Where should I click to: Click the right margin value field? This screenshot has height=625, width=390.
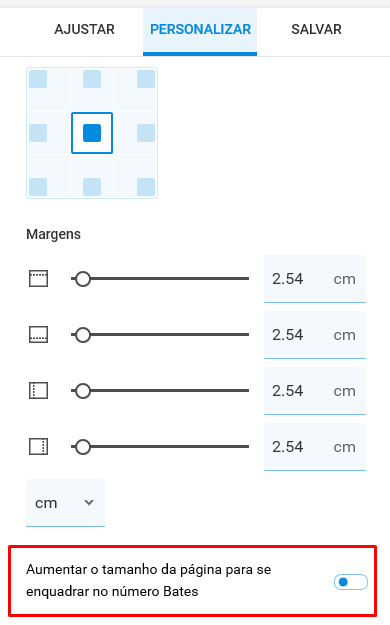click(x=315, y=447)
